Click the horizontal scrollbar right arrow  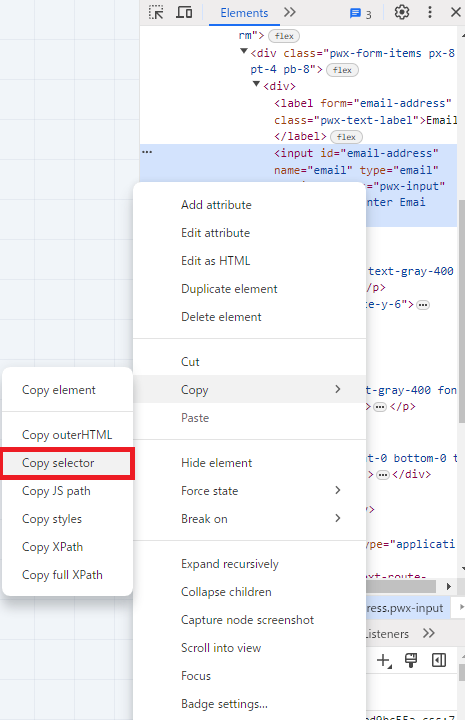coord(448,586)
